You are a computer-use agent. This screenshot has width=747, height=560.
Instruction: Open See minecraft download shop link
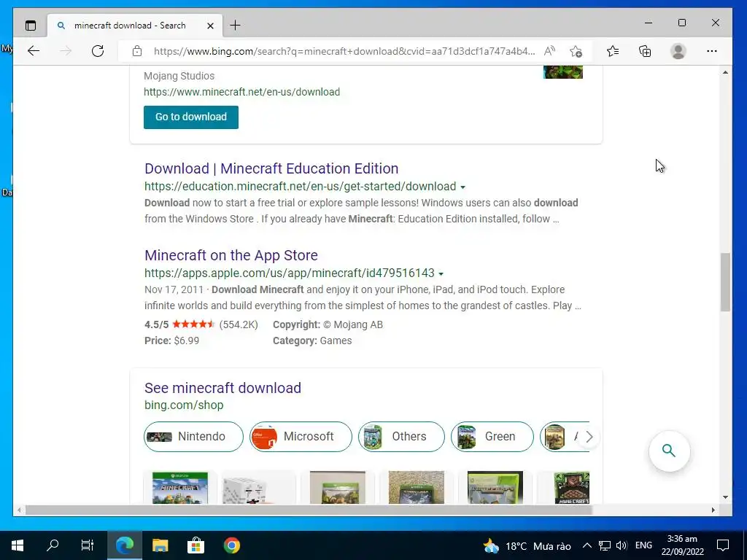click(222, 388)
